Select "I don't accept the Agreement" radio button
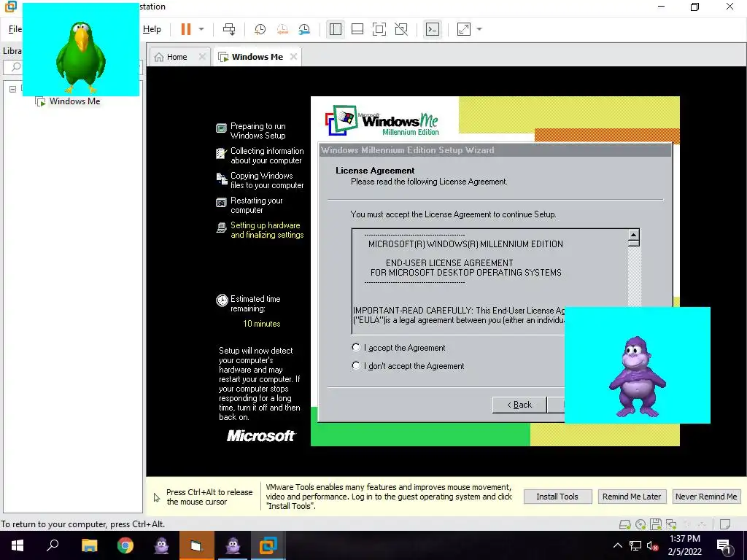Screen dimensions: 747x560 click(356, 366)
